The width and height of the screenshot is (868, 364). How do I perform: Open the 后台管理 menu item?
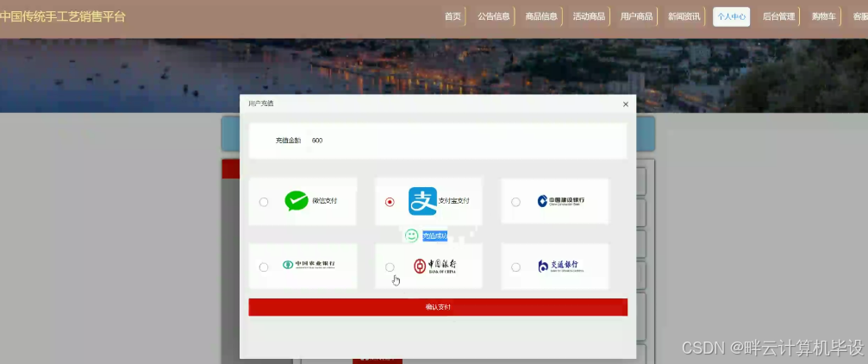779,16
